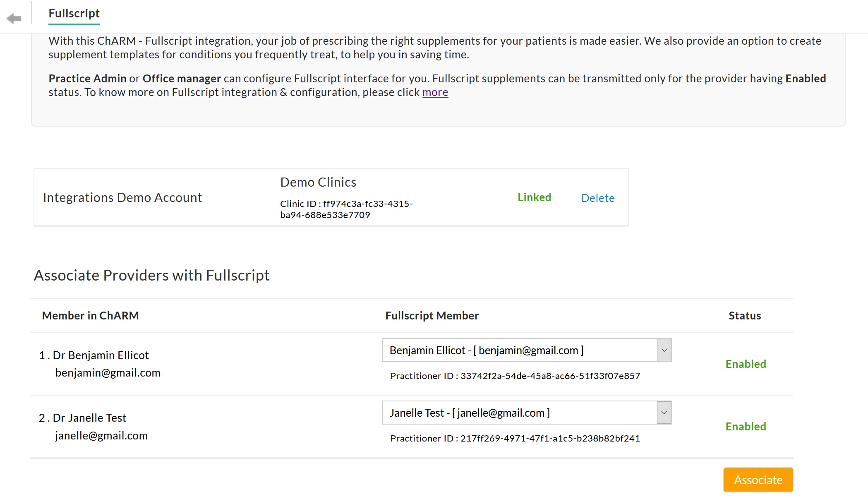Switch to the Fullscript tab

click(74, 13)
